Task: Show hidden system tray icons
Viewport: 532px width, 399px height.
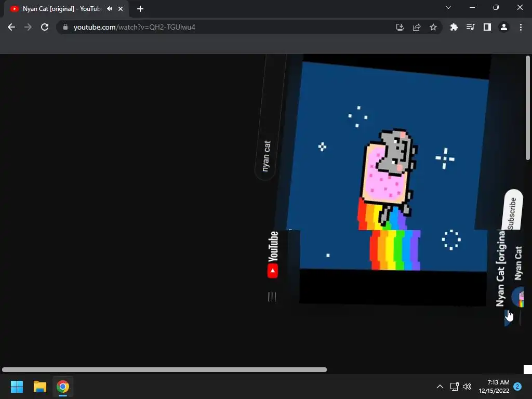Action: pos(440,387)
